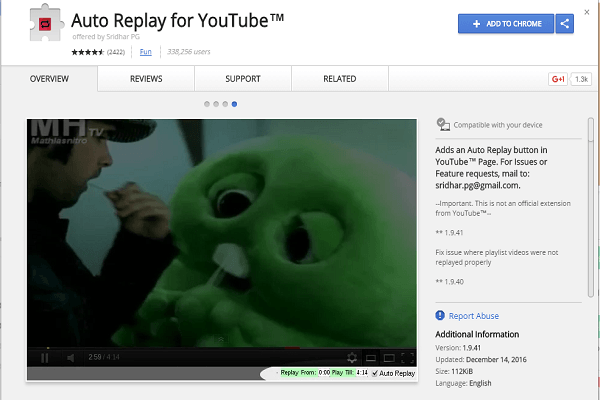Click the 'Version: 1.9.41' text

tap(458, 348)
